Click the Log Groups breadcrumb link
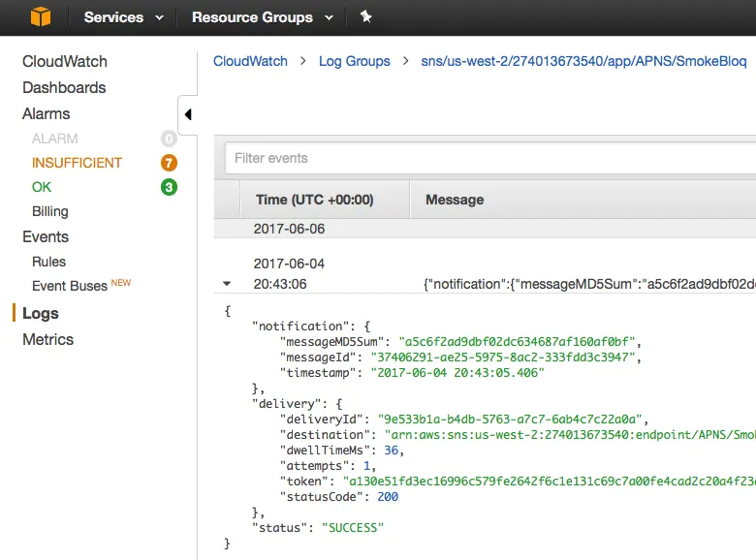This screenshot has height=560, width=756. click(x=355, y=61)
